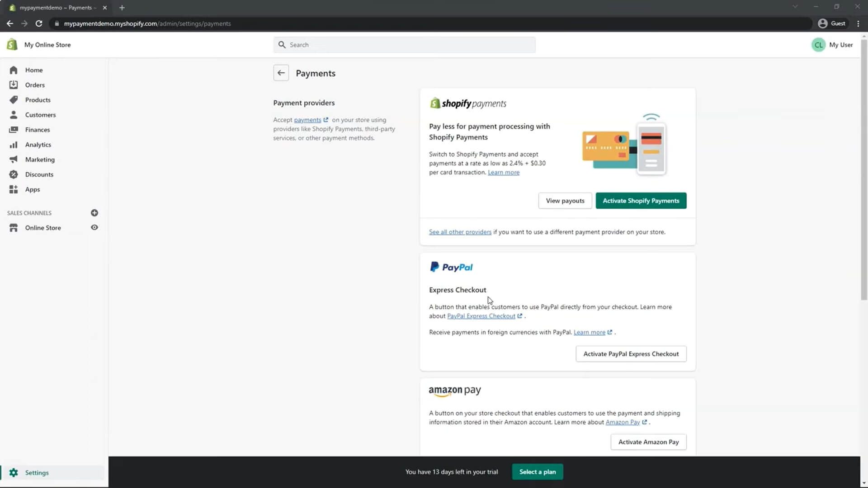Click See all other providers link
This screenshot has width=868, height=488.
point(460,232)
